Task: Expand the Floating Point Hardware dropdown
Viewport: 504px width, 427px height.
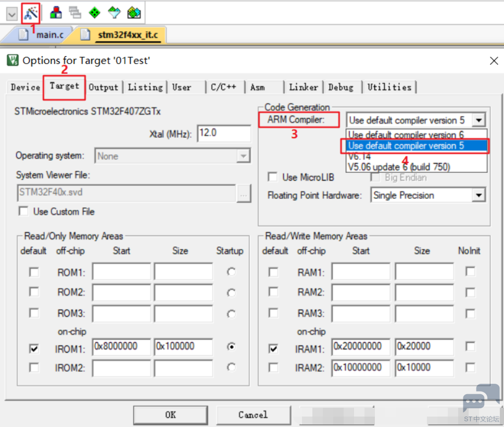Action: tap(478, 196)
